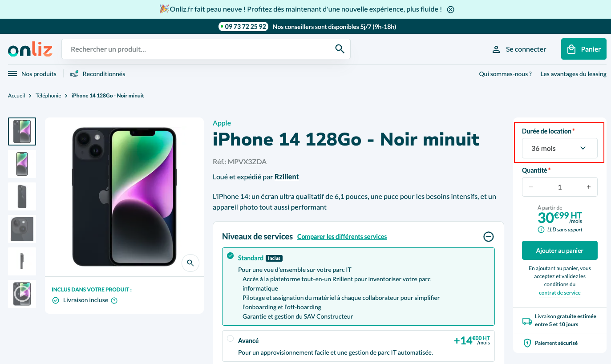Click the search magnifier icon
611x364 pixels.
tap(340, 49)
